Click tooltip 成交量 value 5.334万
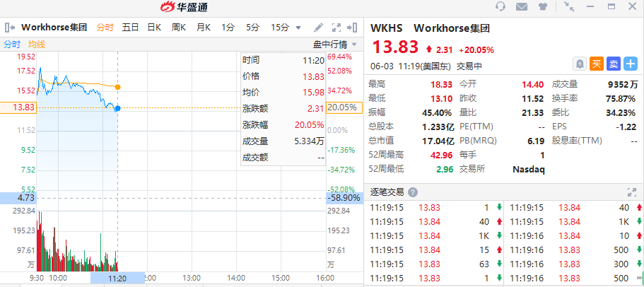This screenshot has width=644, height=287. (x=309, y=141)
